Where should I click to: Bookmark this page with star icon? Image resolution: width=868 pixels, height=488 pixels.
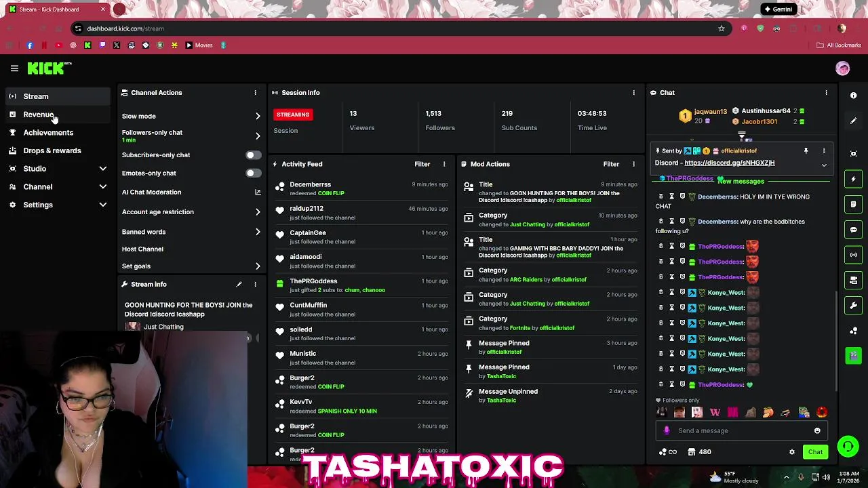(x=722, y=28)
